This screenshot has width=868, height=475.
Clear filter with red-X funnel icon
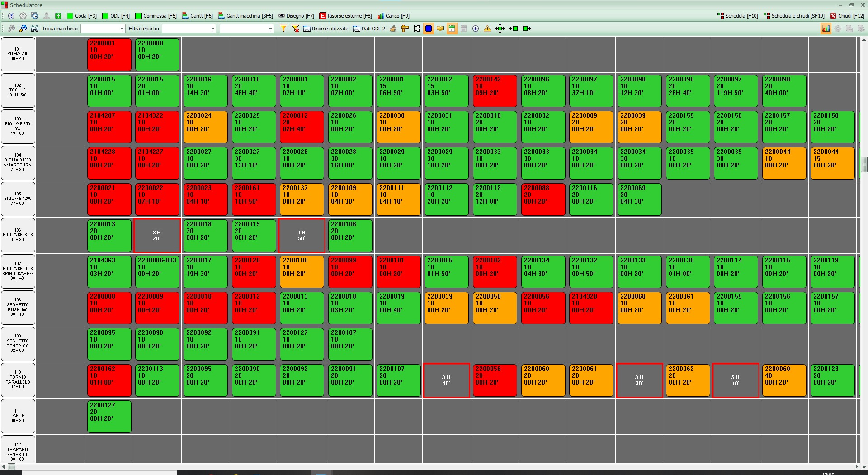click(295, 28)
